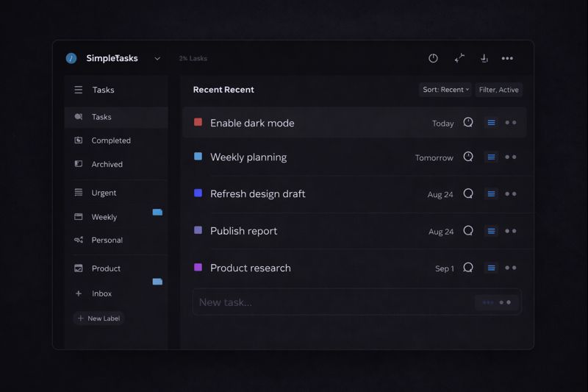Click the hamburger menu icon beside Tasks heading
588x392 pixels.
tap(79, 90)
